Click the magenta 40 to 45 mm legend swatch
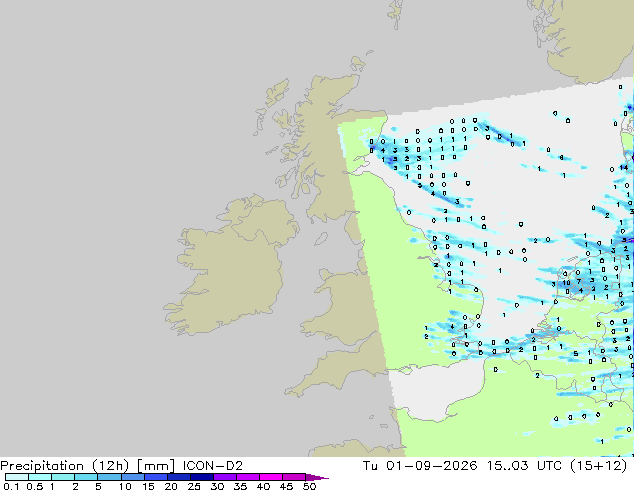This screenshot has height=490, width=634. pyautogui.click(x=271, y=477)
